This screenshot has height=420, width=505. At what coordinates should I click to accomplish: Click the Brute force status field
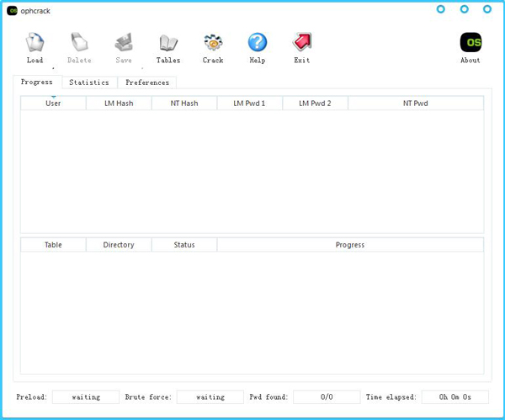tap(210, 396)
